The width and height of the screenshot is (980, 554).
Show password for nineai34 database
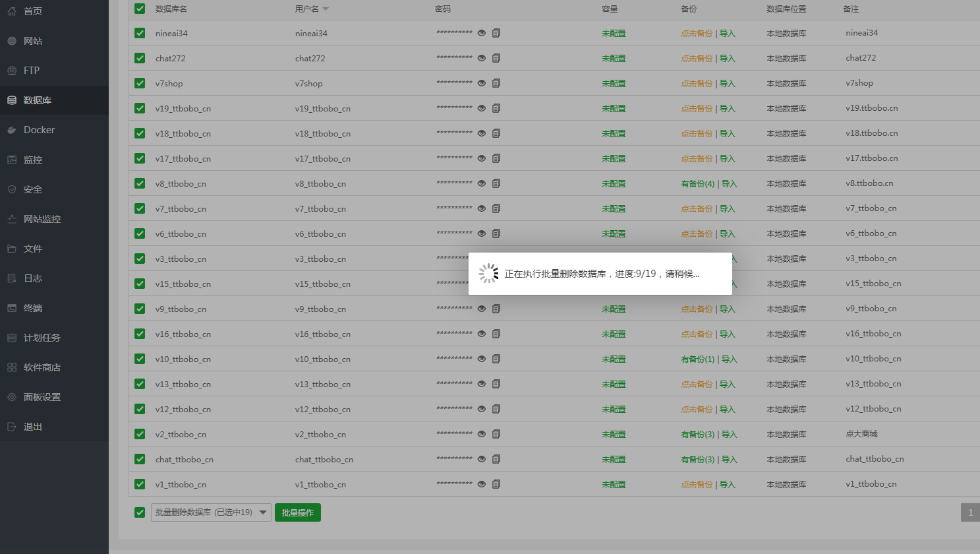point(482,33)
